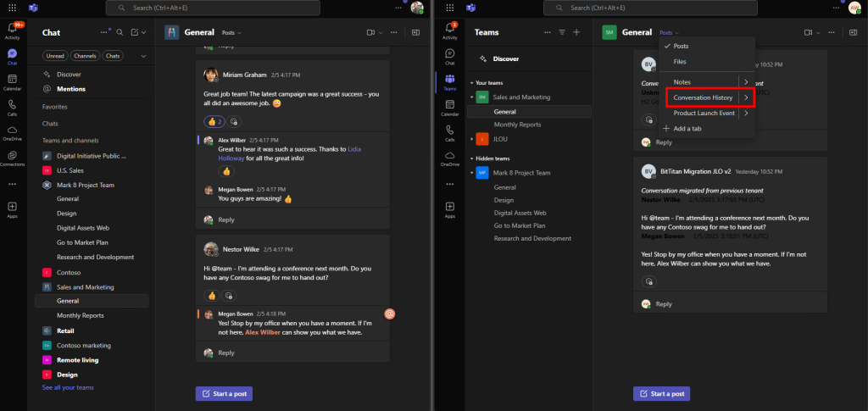Image resolution: width=868 pixels, height=411 pixels.
Task: Start a meeting in left General channel
Action: click(x=370, y=33)
